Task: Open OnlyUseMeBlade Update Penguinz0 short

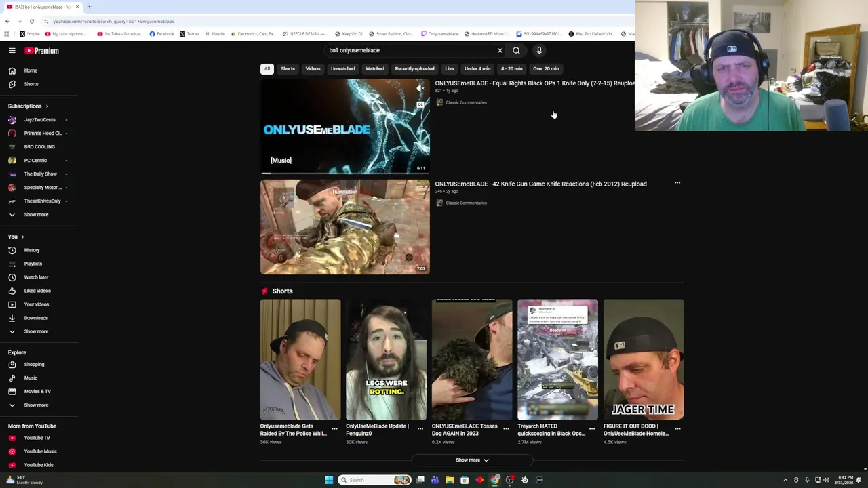Action: [386, 360]
